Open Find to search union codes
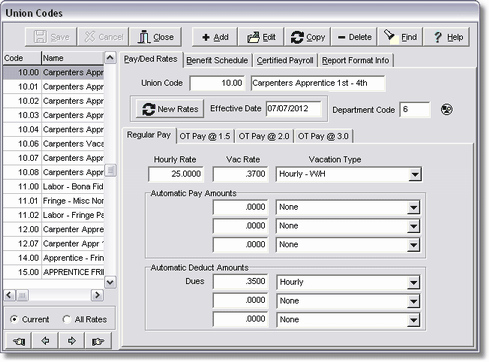Screen dimensions: 489x362 400,37
